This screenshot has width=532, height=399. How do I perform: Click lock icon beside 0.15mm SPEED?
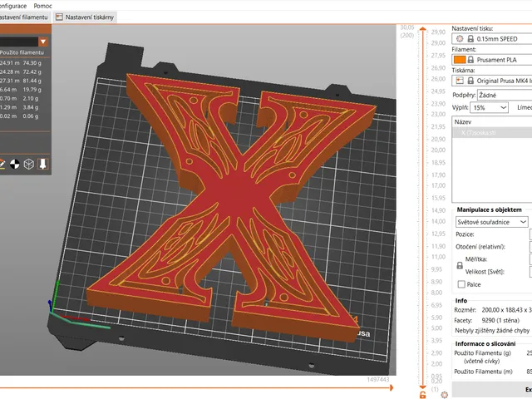click(470, 39)
